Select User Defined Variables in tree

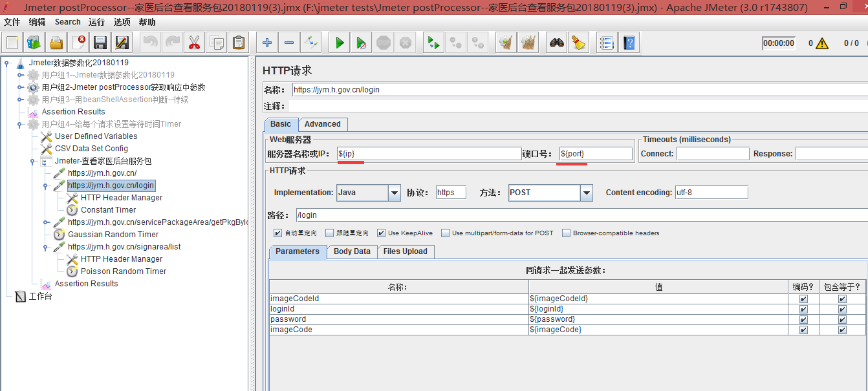click(96, 136)
